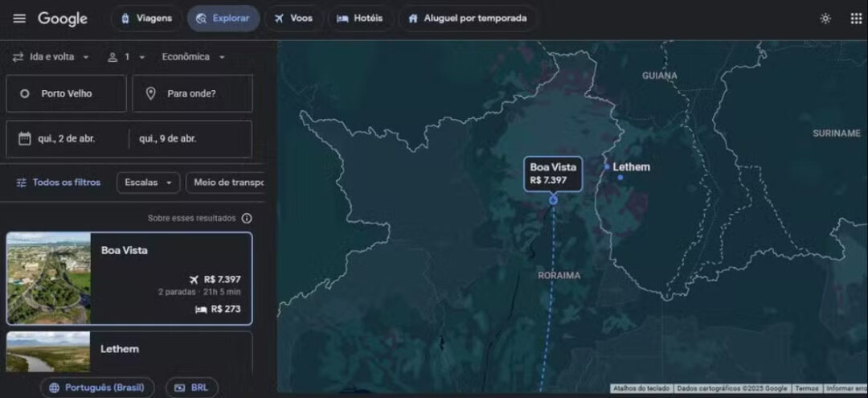
Task: Select the Lethem point on the map
Action: point(608,167)
